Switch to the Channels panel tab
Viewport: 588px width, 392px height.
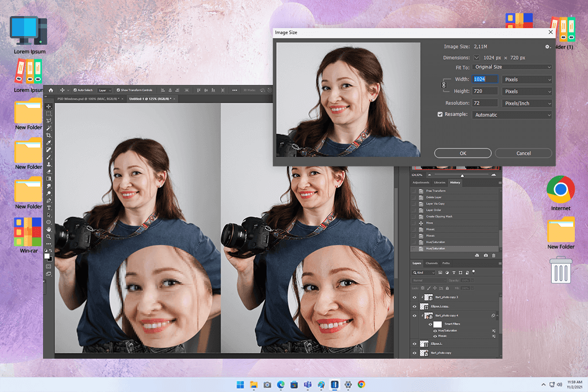tap(432, 263)
